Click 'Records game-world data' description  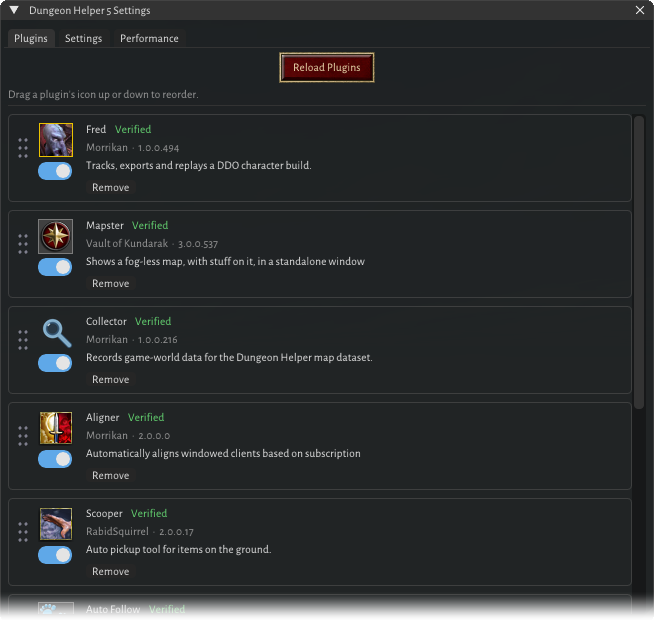(x=229, y=358)
